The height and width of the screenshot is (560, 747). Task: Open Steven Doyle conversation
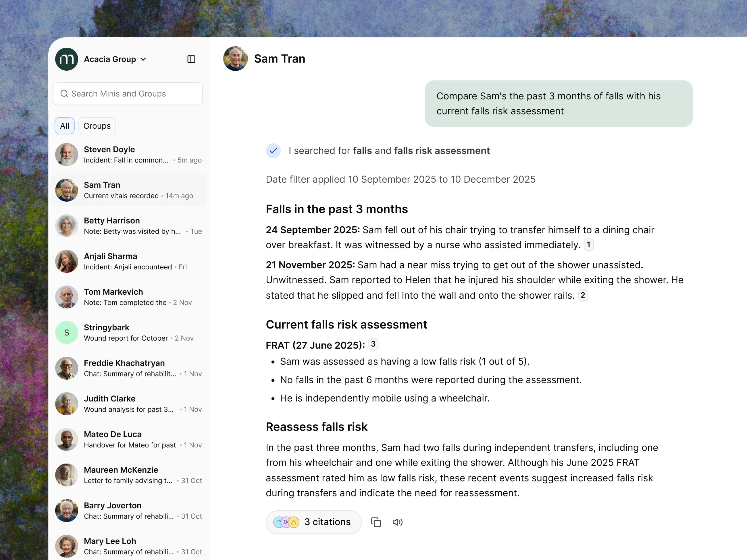pos(128,155)
